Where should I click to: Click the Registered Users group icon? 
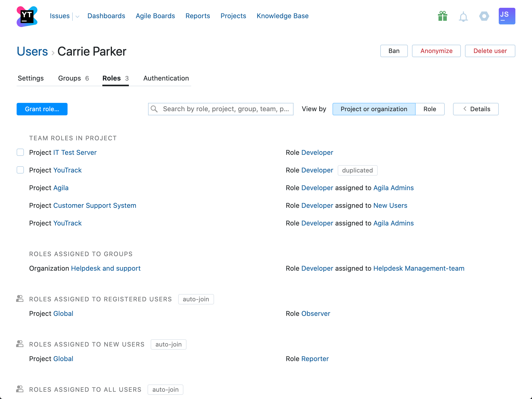click(x=20, y=299)
